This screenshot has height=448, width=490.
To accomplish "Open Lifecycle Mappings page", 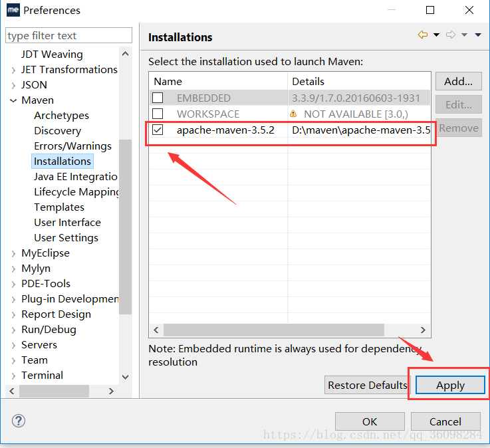I will click(x=76, y=192).
